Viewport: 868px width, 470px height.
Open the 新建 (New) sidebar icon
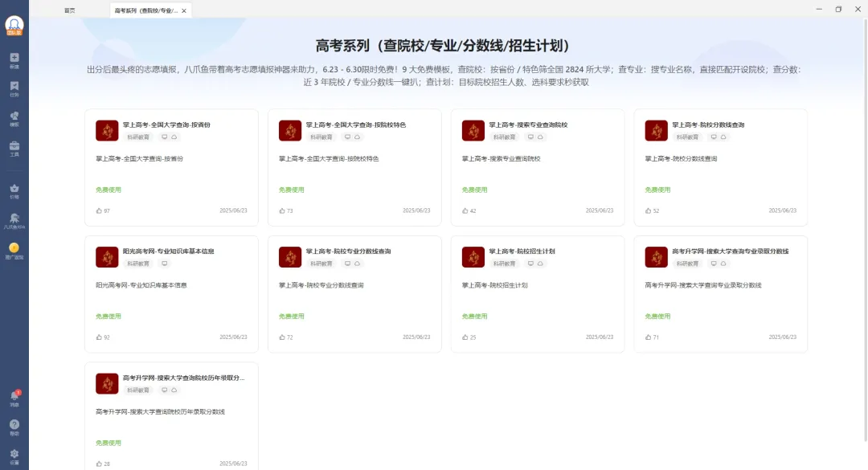coord(14,59)
